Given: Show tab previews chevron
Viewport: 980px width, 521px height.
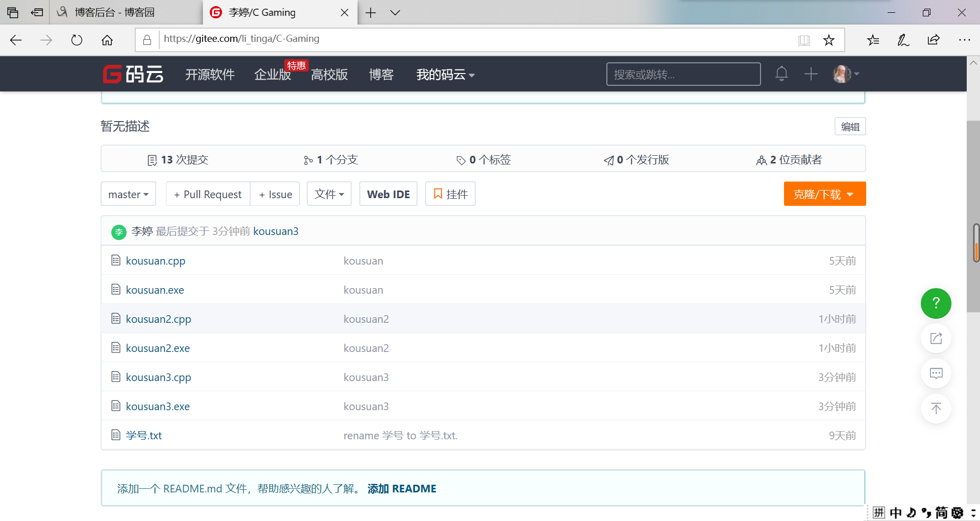Looking at the screenshot, I should (395, 13).
